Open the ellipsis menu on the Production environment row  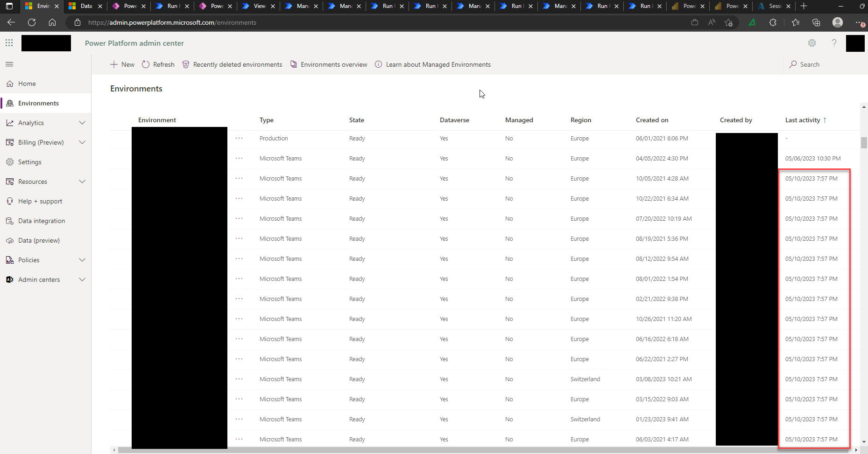tap(240, 138)
